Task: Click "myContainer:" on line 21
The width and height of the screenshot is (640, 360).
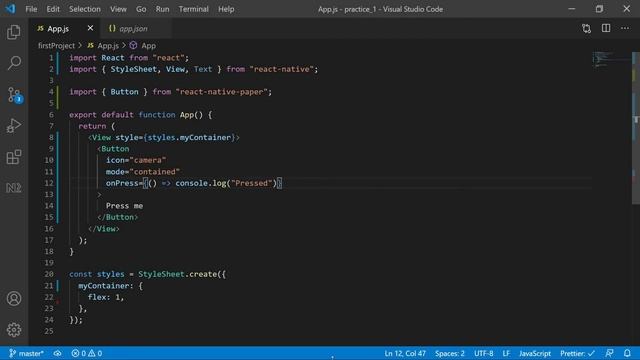Action: tap(106, 286)
